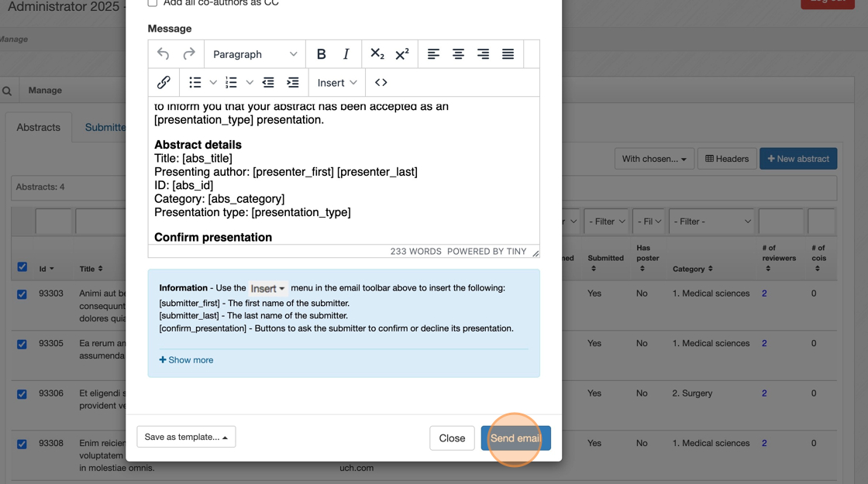Uncheck abstract 93306 checkbox
This screenshot has width=868, height=484.
click(x=22, y=394)
